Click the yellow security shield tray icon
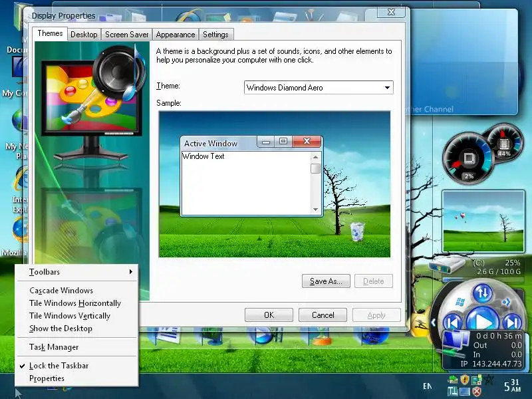 point(465,379)
